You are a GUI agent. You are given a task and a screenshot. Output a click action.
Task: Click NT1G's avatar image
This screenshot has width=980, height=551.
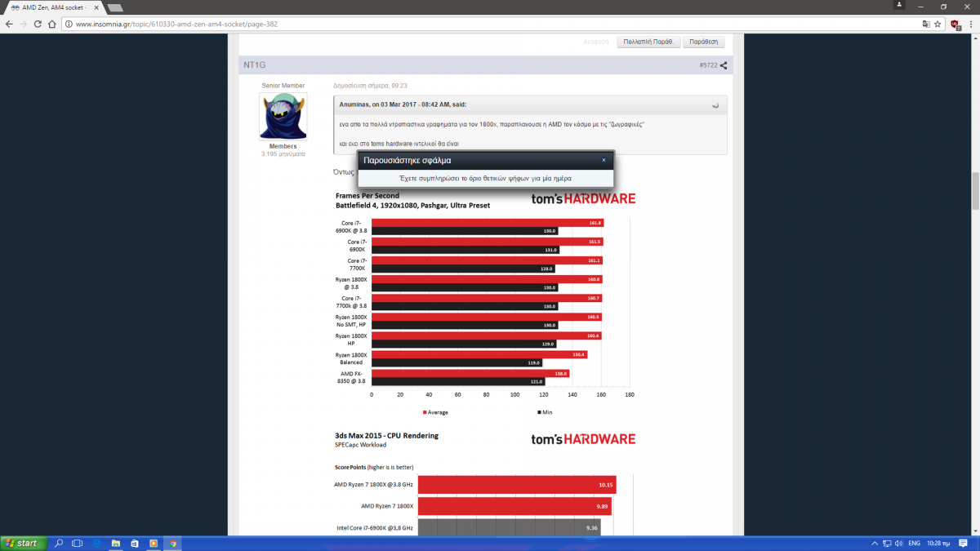283,116
